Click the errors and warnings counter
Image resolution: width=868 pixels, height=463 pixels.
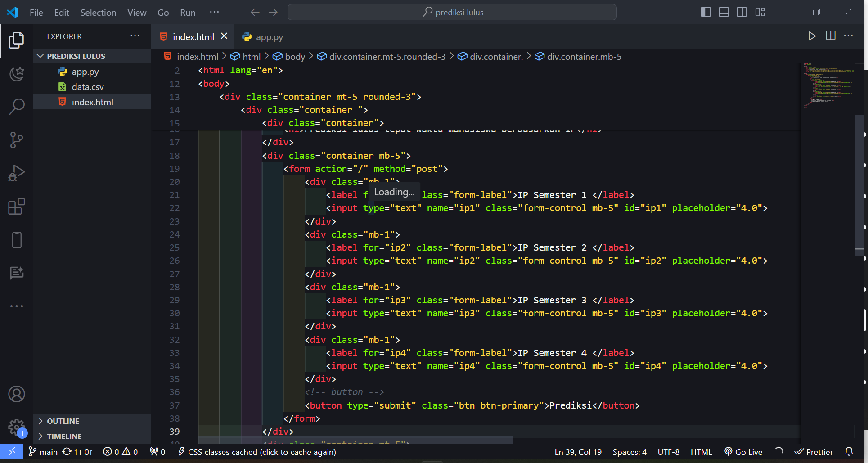(120, 452)
